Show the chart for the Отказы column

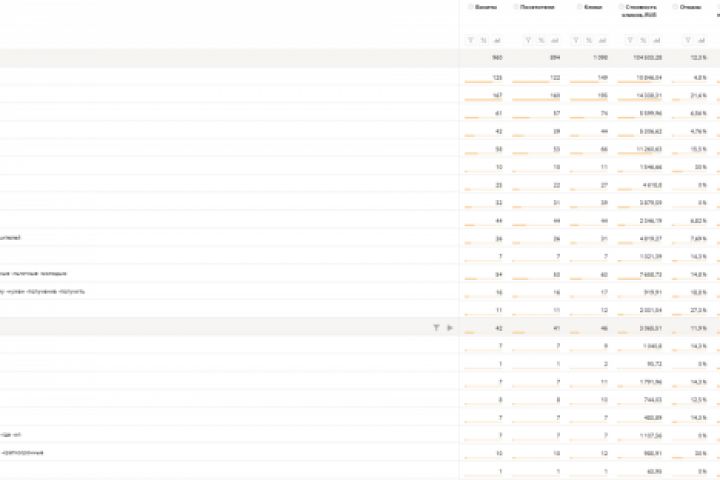701,40
